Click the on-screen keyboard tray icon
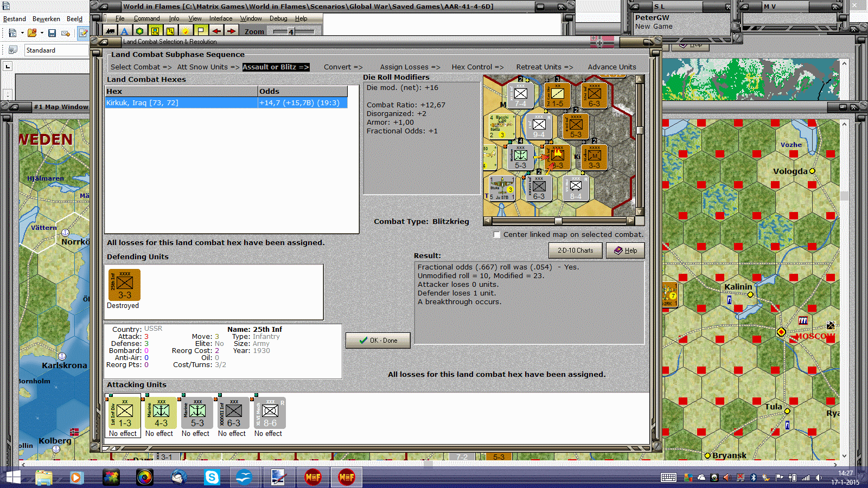 point(668,478)
